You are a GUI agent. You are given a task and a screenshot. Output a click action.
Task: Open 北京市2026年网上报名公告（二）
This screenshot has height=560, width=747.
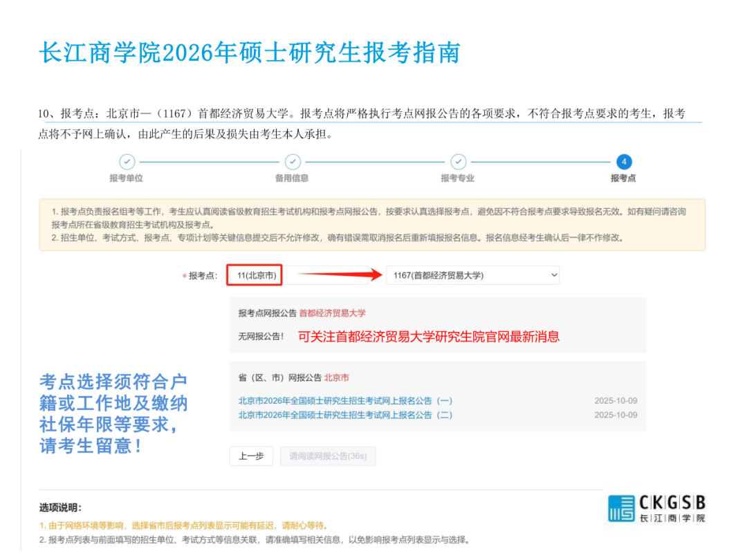tap(345, 415)
